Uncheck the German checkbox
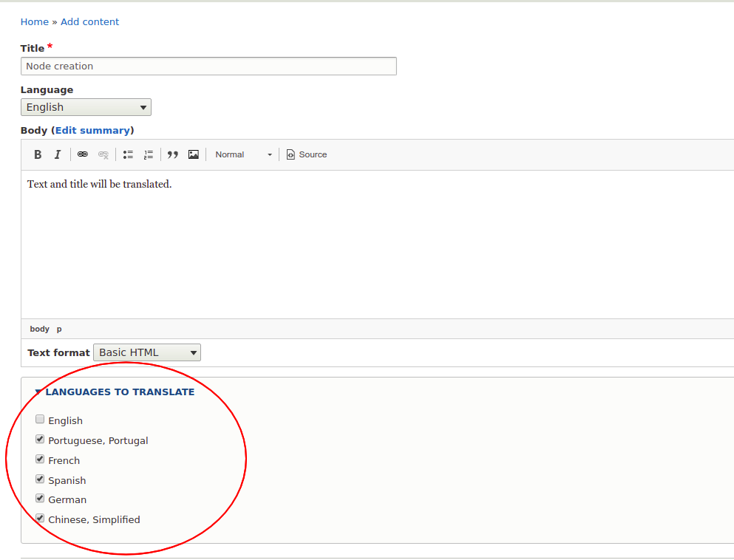 click(40, 499)
